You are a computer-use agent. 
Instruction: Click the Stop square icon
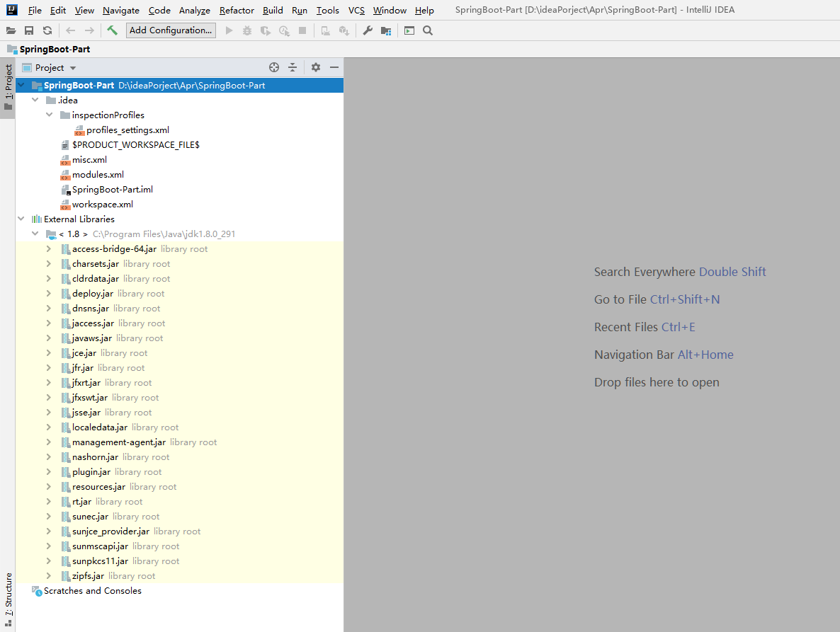pyautogui.click(x=302, y=30)
